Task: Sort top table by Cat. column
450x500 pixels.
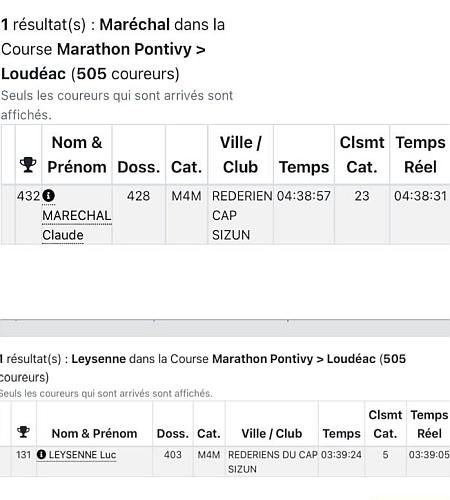Action: click(186, 167)
